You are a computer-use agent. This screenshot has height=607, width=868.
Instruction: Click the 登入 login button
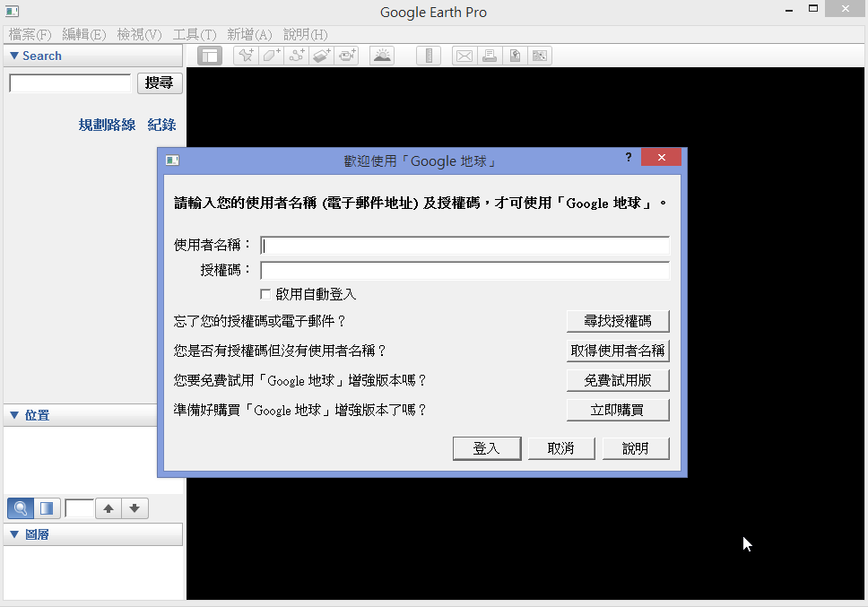click(487, 448)
